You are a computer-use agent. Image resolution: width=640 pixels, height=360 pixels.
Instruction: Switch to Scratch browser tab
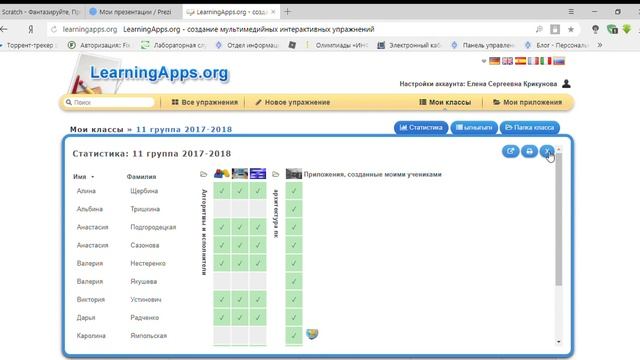click(40, 12)
